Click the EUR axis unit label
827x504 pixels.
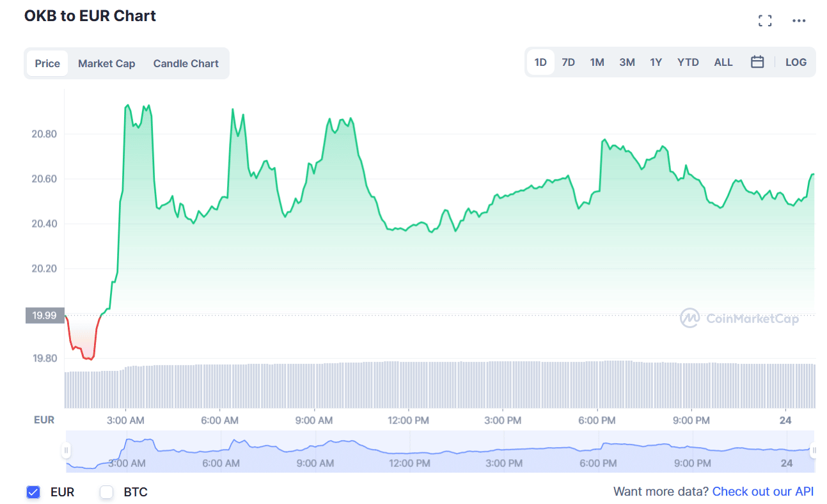(x=44, y=420)
